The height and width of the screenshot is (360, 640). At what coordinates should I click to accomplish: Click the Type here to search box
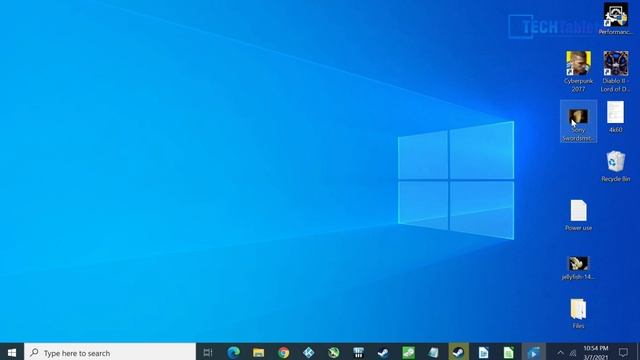pyautogui.click(x=110, y=352)
